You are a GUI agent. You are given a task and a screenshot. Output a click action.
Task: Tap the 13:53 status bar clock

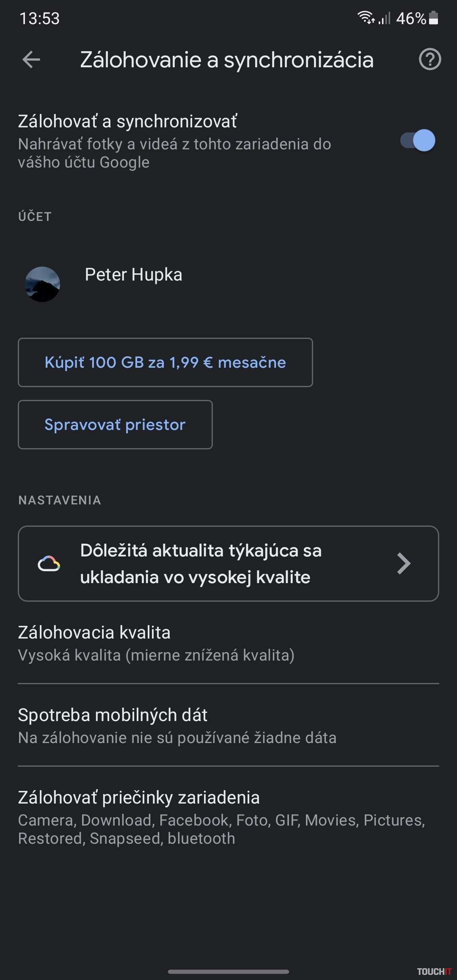(x=40, y=18)
